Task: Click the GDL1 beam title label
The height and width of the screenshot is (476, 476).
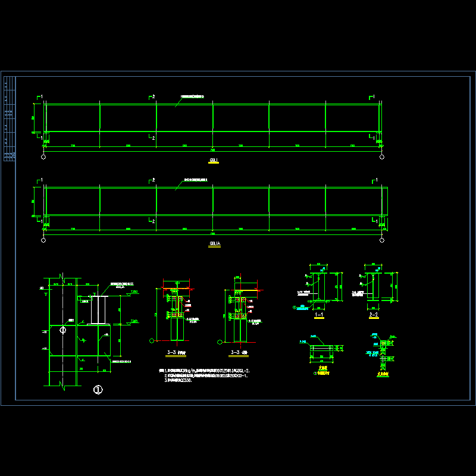Action: click(214, 161)
